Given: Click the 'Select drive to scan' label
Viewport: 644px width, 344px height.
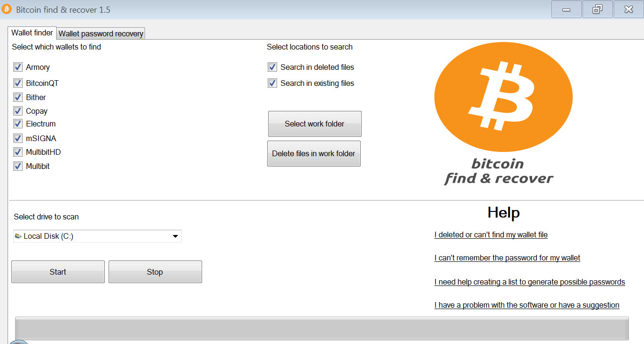Looking at the screenshot, I should coord(46,217).
